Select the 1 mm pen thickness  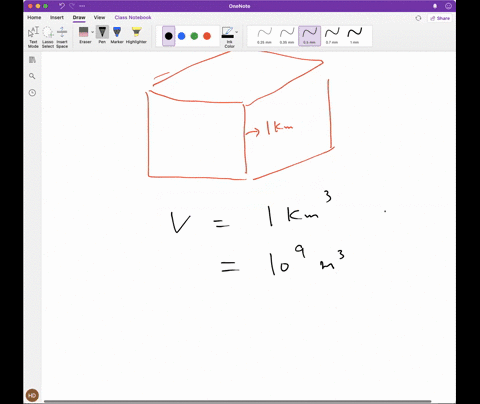[x=355, y=36]
